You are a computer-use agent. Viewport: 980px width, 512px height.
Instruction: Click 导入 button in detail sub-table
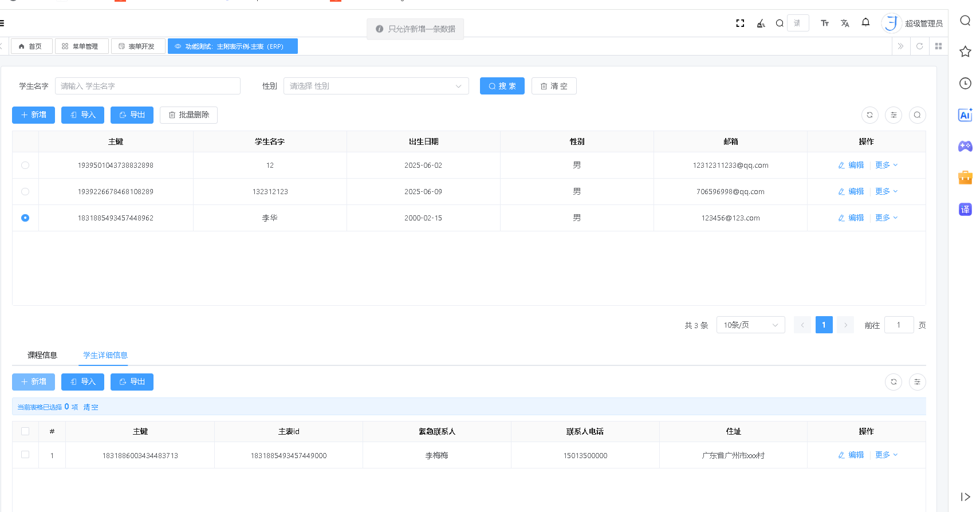tap(82, 382)
